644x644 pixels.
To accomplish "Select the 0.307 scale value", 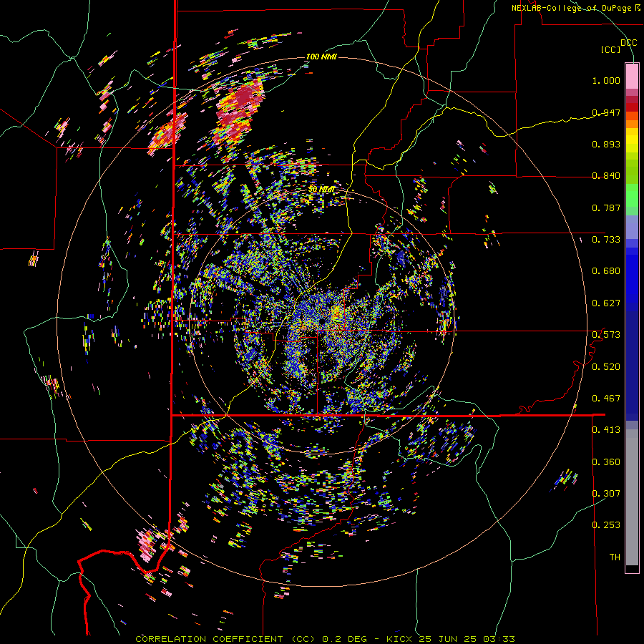I will pyautogui.click(x=606, y=494).
